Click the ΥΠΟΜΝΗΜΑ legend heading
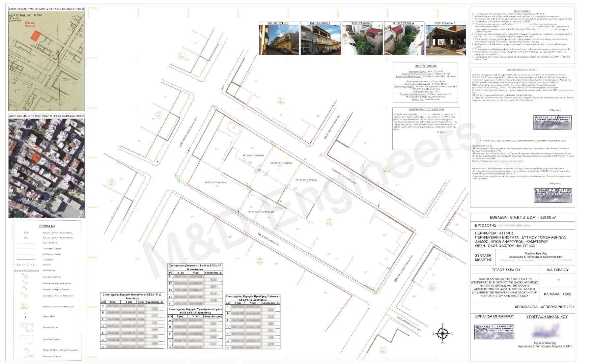593x364 pixels. click(47, 226)
